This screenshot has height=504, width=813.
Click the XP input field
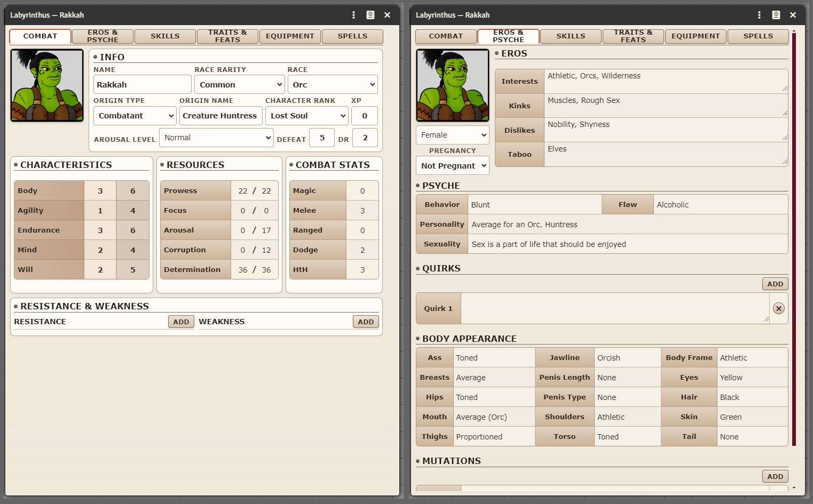coord(365,116)
